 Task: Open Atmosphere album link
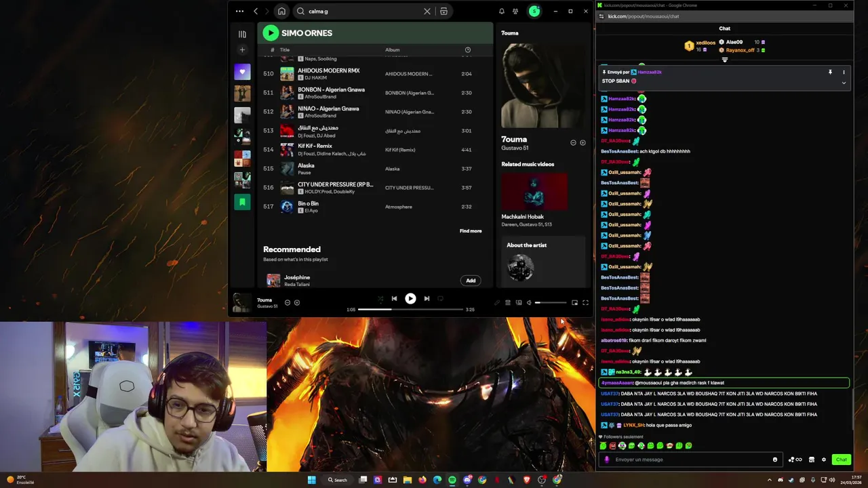coord(399,207)
